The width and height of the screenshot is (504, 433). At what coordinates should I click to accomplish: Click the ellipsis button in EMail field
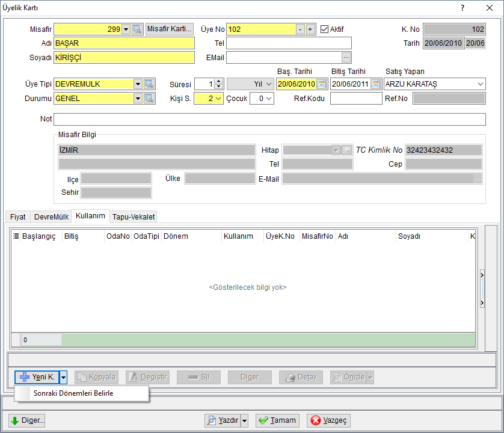point(346,58)
